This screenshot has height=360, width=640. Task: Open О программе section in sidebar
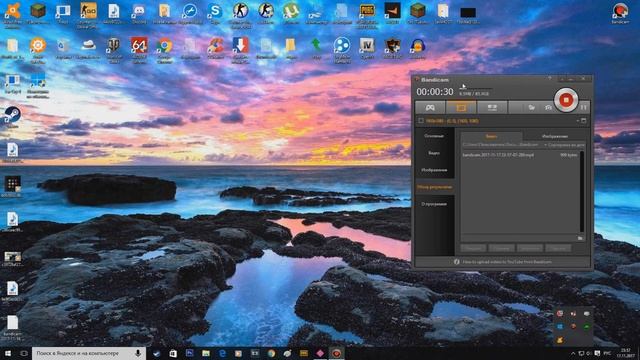tap(434, 204)
